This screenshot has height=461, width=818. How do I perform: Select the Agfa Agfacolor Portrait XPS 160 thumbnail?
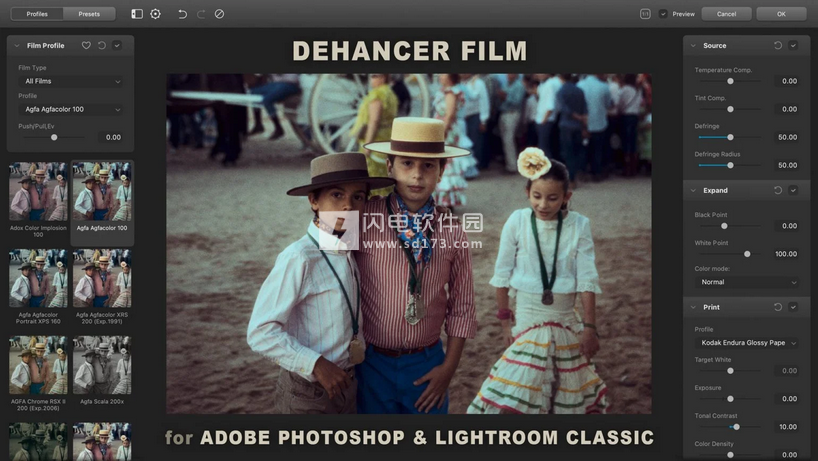[38, 278]
